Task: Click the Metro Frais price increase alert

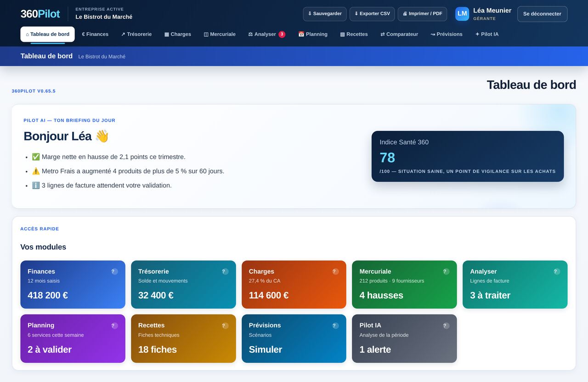Action: click(x=128, y=171)
